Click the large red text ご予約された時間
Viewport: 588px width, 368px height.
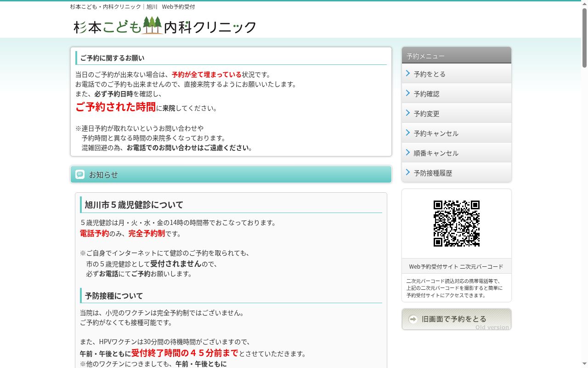[x=116, y=107]
